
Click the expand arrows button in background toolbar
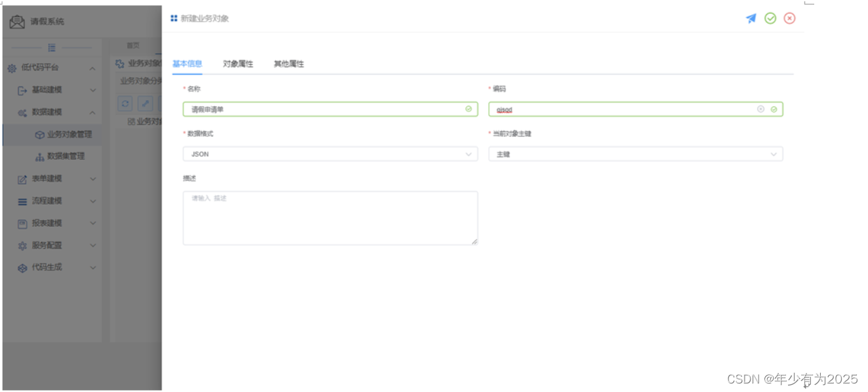tap(146, 104)
